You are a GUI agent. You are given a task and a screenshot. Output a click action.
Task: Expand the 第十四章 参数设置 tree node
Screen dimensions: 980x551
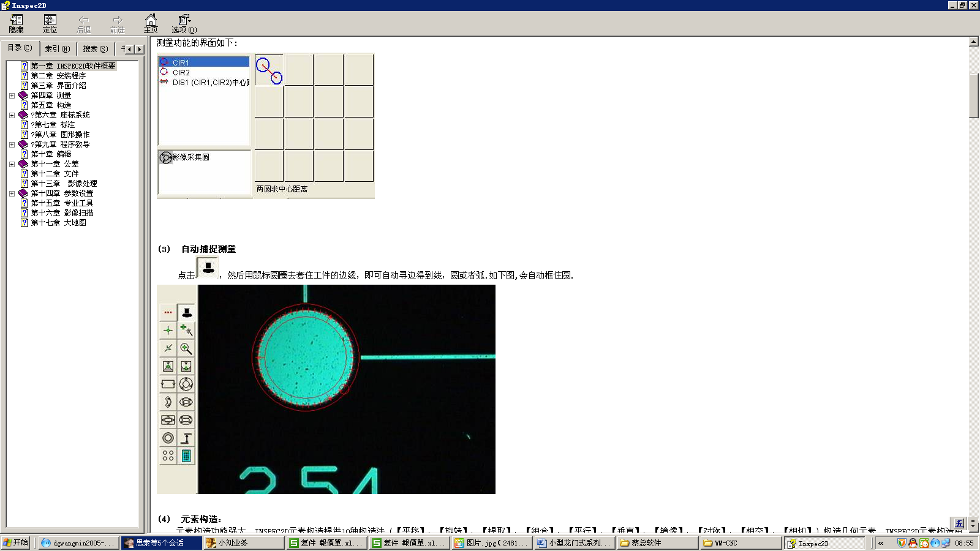[12, 193]
